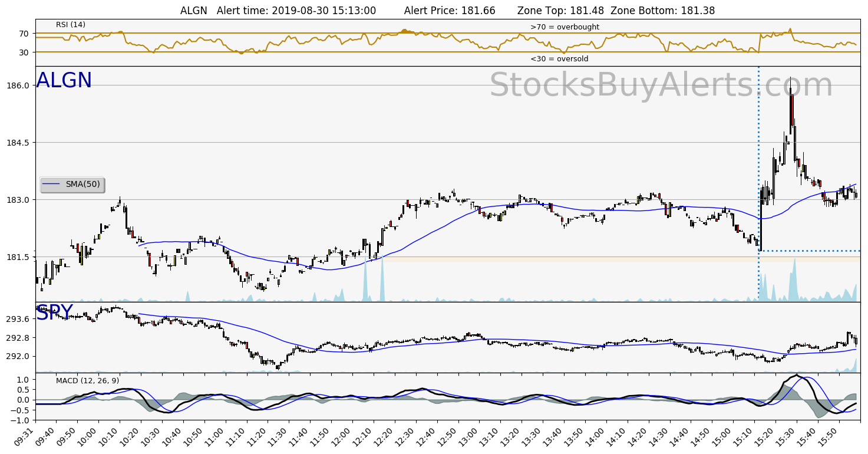Image resolution: width=868 pixels, height=454 pixels.
Task: Click the 15:50 time axis label
Action: [x=829, y=436]
